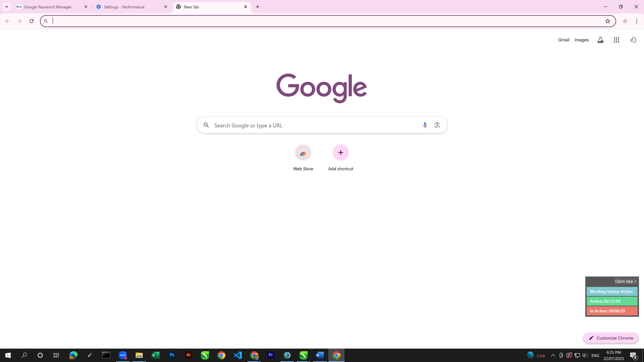This screenshot has height=362, width=644.
Task: Click the Add shortcut button
Action: point(340,158)
